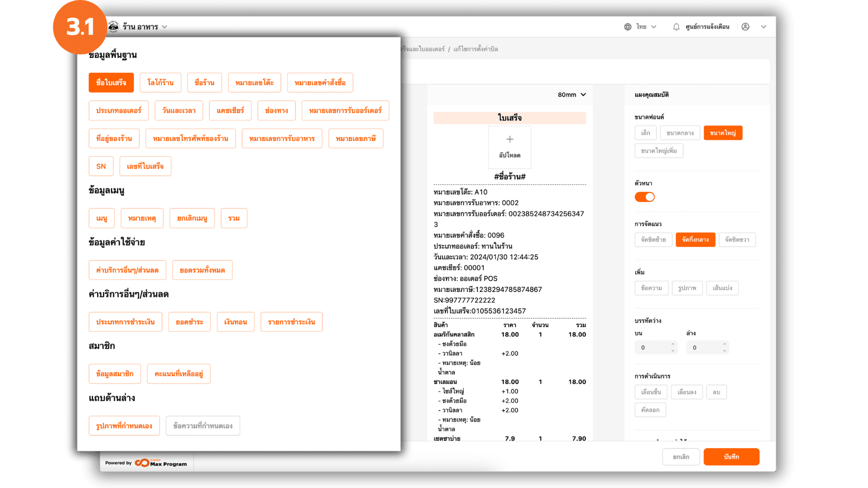Toggle the bold text switch off
Viewport: 868px width, 488px height.
[645, 197]
